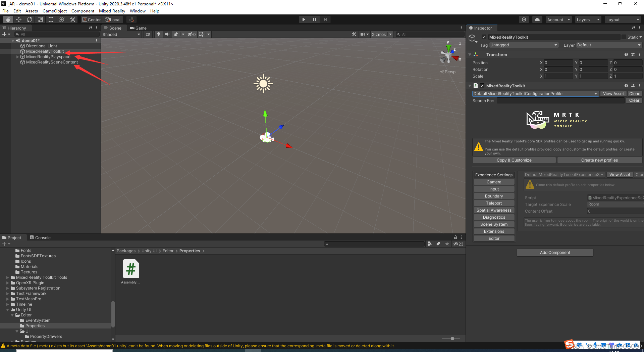The image size is (644, 352).
Task: Open the Layout dropdown
Action: (623, 19)
